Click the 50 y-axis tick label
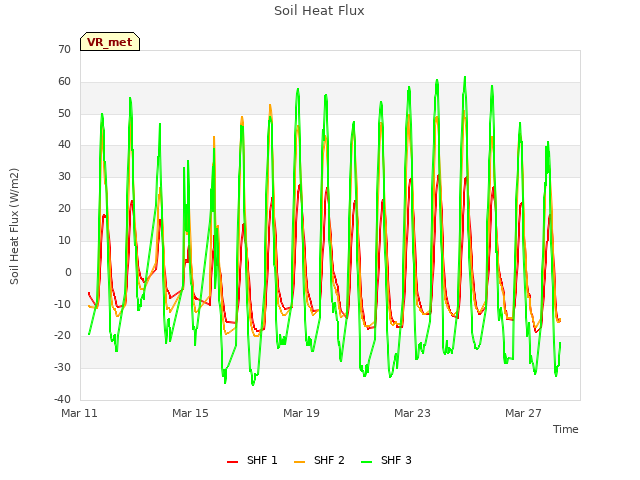This screenshot has height=480, width=640. 64,113
